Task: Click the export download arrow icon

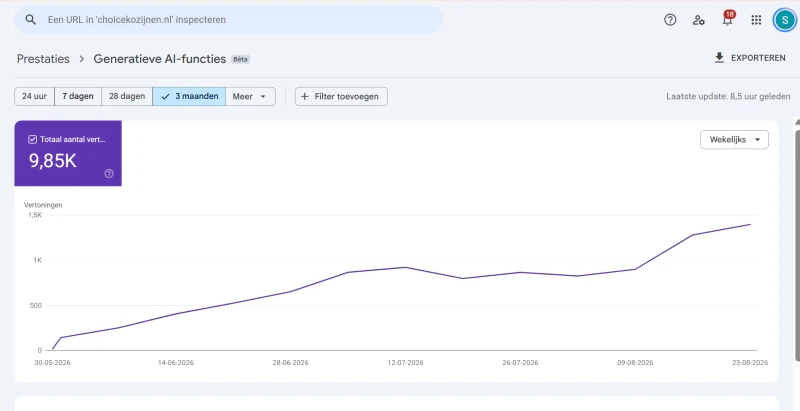Action: pyautogui.click(x=719, y=58)
